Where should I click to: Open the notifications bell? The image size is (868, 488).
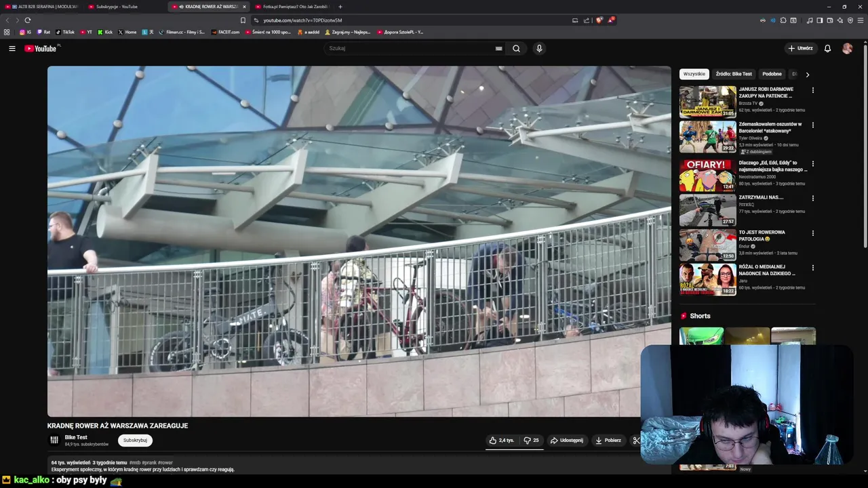pyautogui.click(x=827, y=48)
